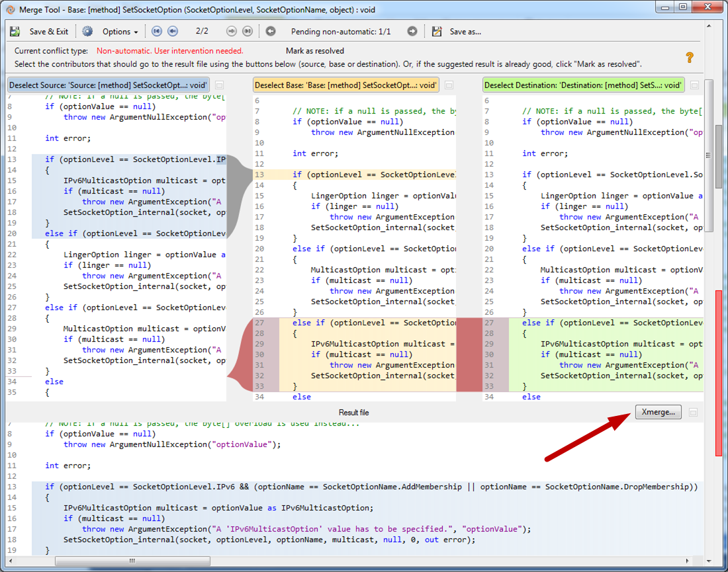Go to next pending non-automatic conflict
Image resolution: width=728 pixels, height=572 pixels.
point(412,31)
